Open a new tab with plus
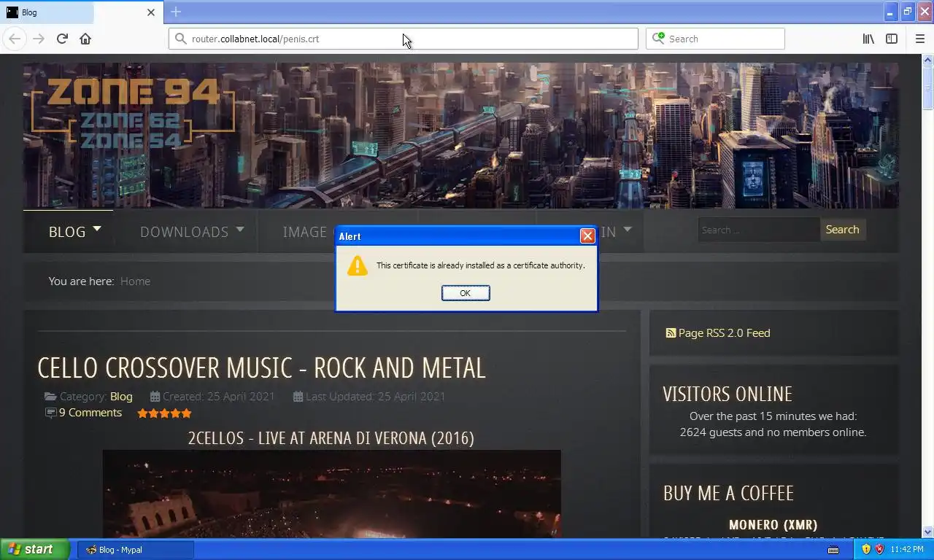 176,12
